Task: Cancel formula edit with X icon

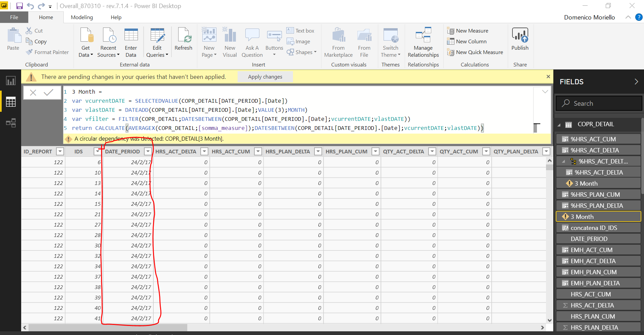Action: click(x=33, y=93)
